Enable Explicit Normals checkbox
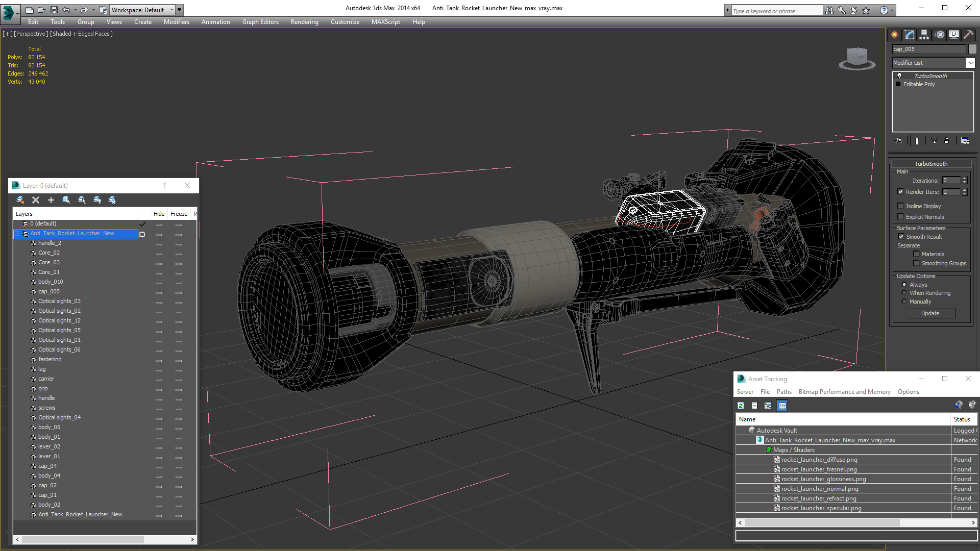This screenshot has height=551, width=980. (x=901, y=217)
